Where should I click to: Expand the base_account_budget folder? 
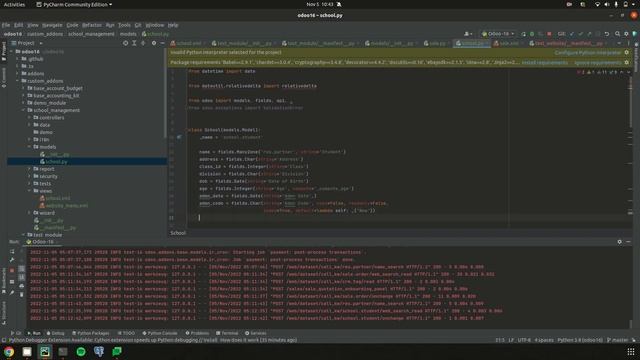(x=24, y=89)
